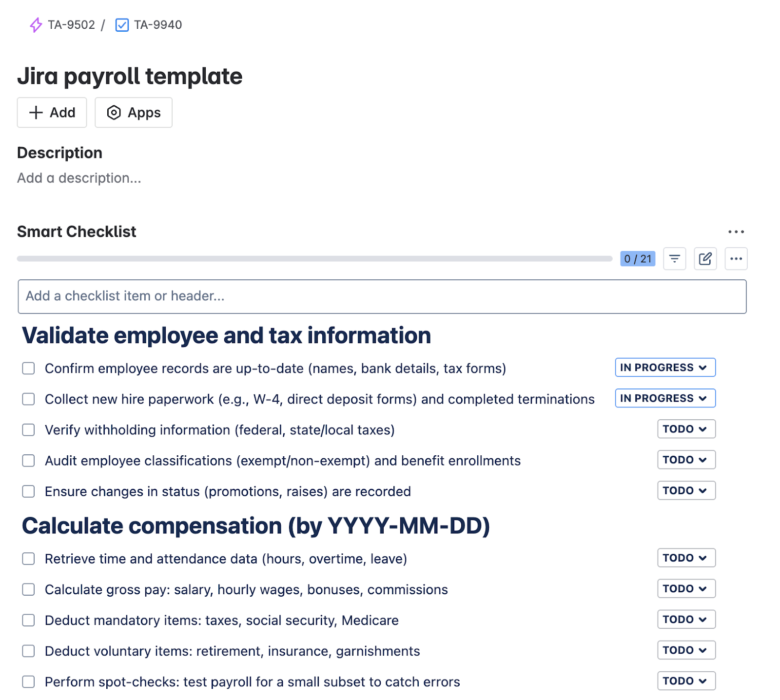The height and width of the screenshot is (700, 780).
Task: Open the Smart Checklist section more-options menu
Action: 736,232
